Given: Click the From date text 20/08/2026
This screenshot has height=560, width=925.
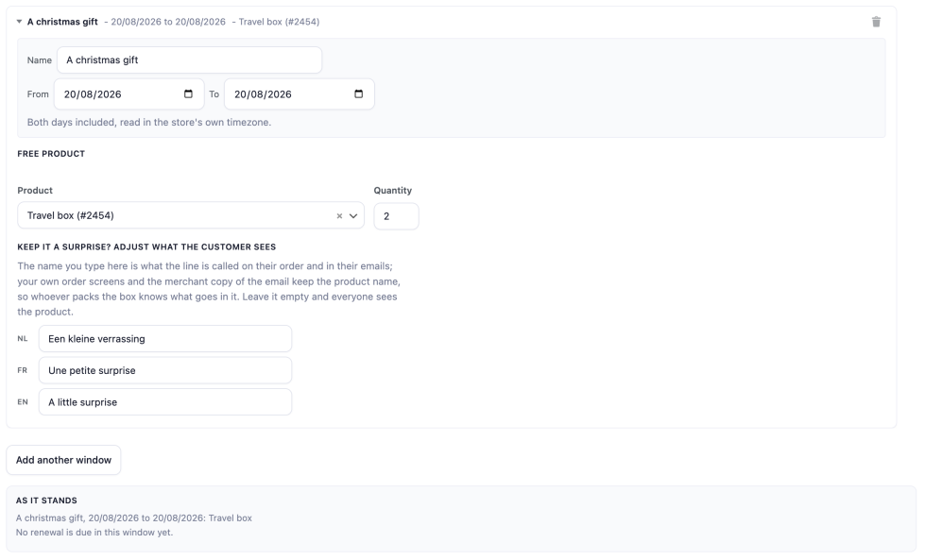Looking at the screenshot, I should point(93,94).
